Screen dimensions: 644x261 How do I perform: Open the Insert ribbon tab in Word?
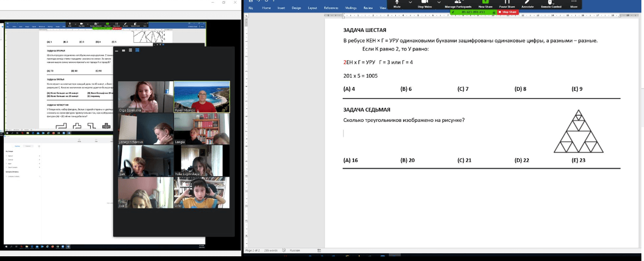281,8
